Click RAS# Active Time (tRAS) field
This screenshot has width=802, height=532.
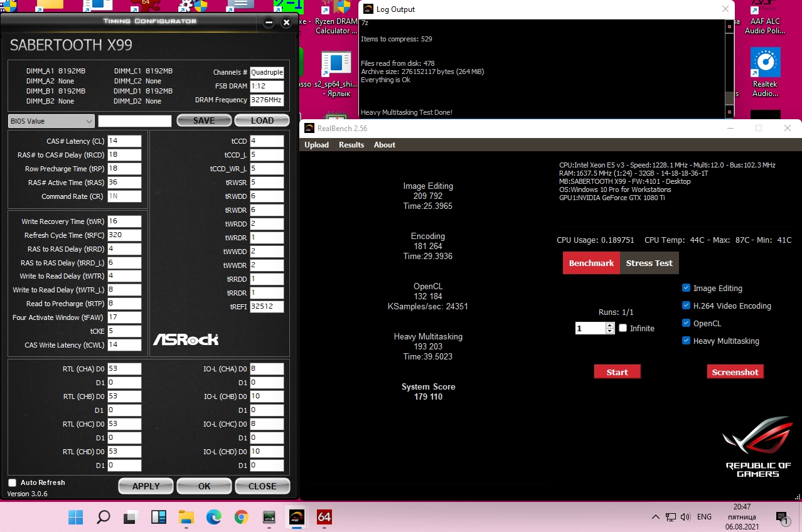(x=124, y=183)
